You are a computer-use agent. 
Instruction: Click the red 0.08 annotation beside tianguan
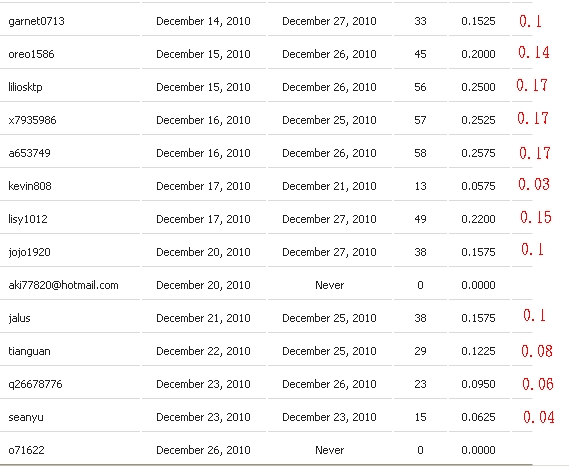pos(537,351)
